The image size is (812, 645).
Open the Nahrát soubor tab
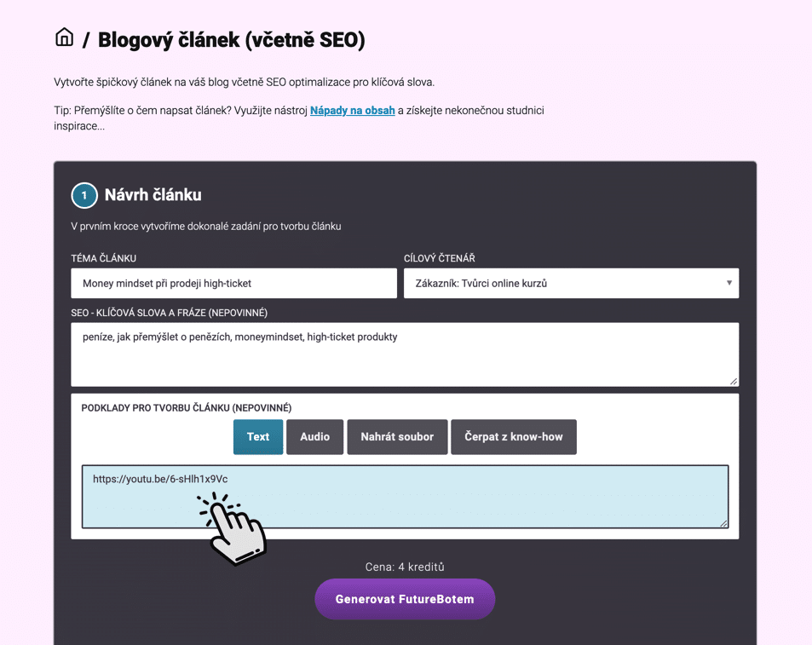pos(397,437)
